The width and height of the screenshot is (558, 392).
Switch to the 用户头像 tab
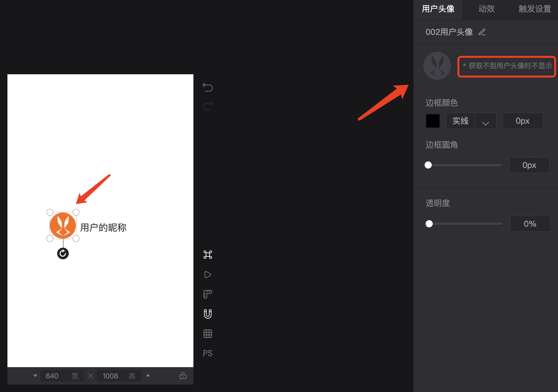click(x=438, y=9)
